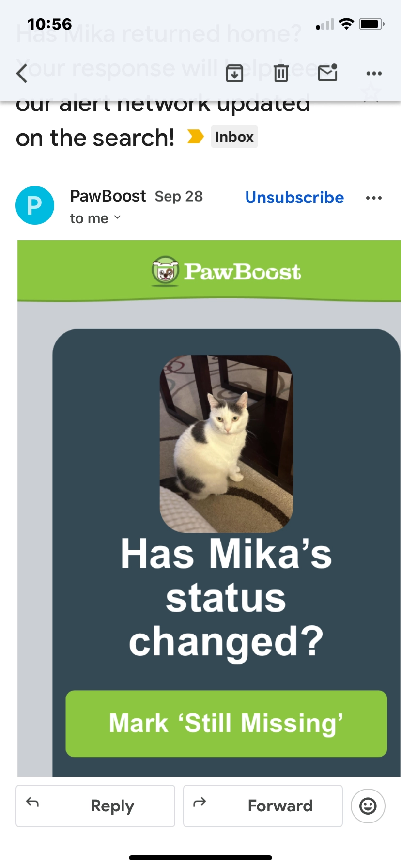Expand the 'to me' recipient details
Image resolution: width=401 pixels, height=868 pixels.
click(95, 218)
